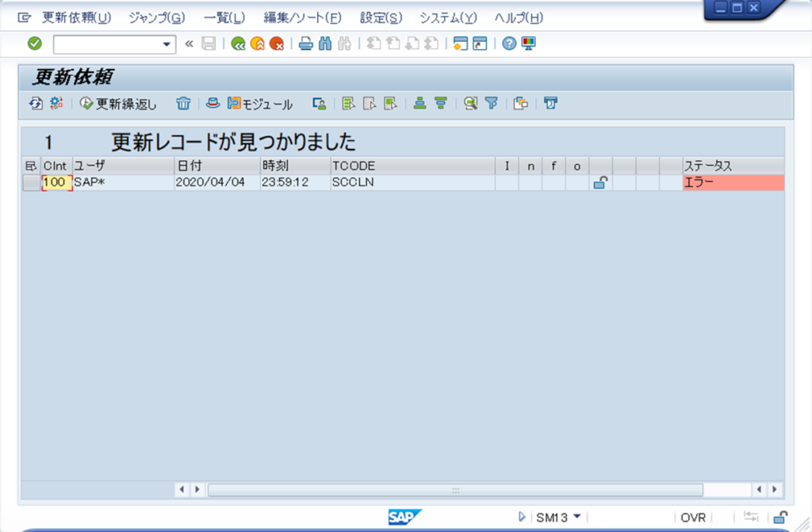
Task: Click the Generate Shortcut icon
Action: pos(480,44)
